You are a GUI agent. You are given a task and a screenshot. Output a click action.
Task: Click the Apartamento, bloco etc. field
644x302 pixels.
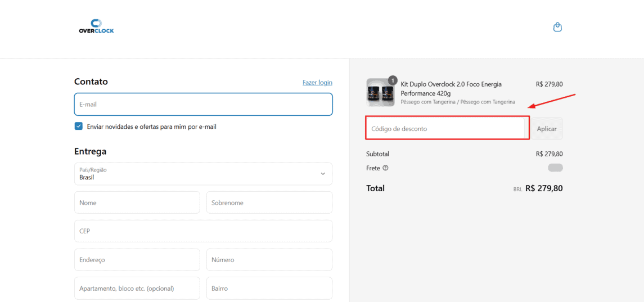click(x=137, y=288)
